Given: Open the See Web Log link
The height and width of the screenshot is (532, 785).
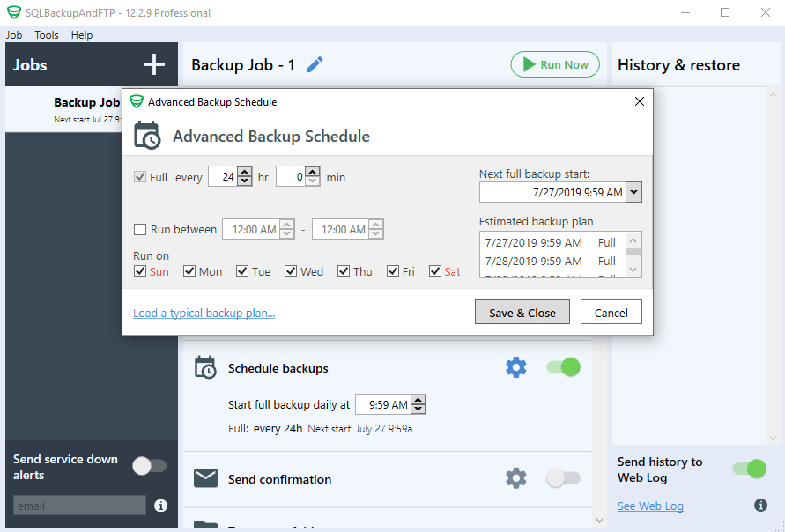Looking at the screenshot, I should pyautogui.click(x=650, y=506).
